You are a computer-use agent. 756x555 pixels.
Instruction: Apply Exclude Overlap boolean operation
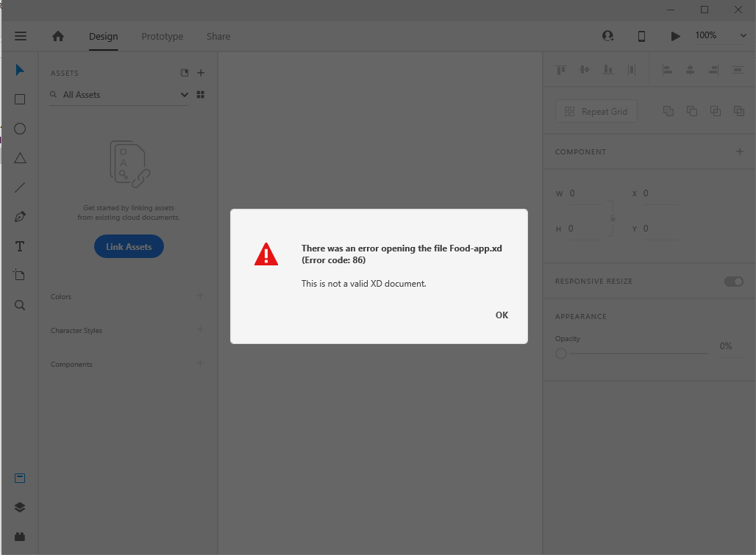pyautogui.click(x=738, y=111)
